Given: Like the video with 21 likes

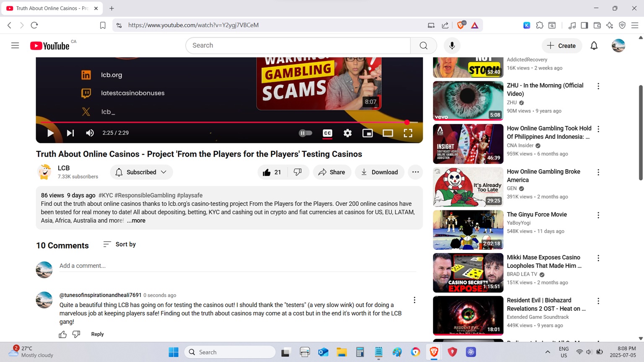Looking at the screenshot, I should pyautogui.click(x=272, y=172).
